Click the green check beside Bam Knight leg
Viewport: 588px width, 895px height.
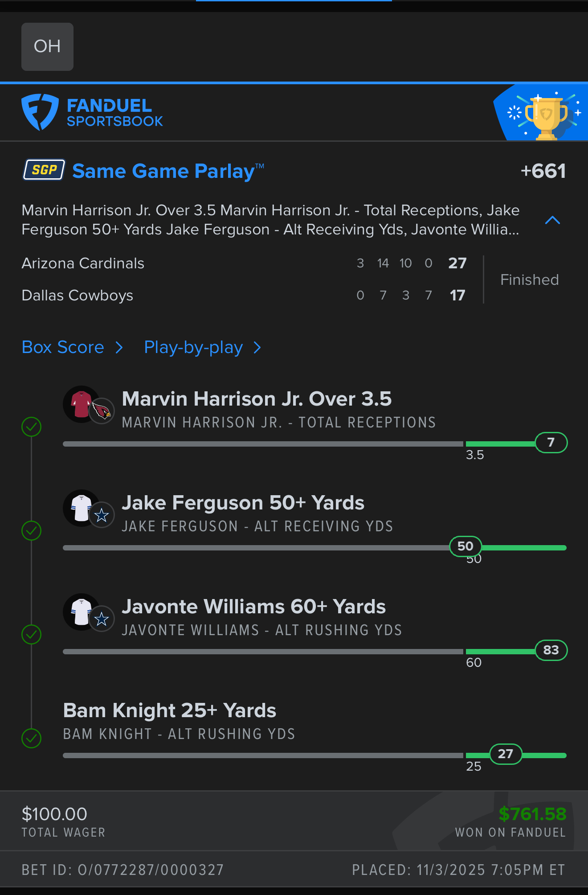[32, 738]
